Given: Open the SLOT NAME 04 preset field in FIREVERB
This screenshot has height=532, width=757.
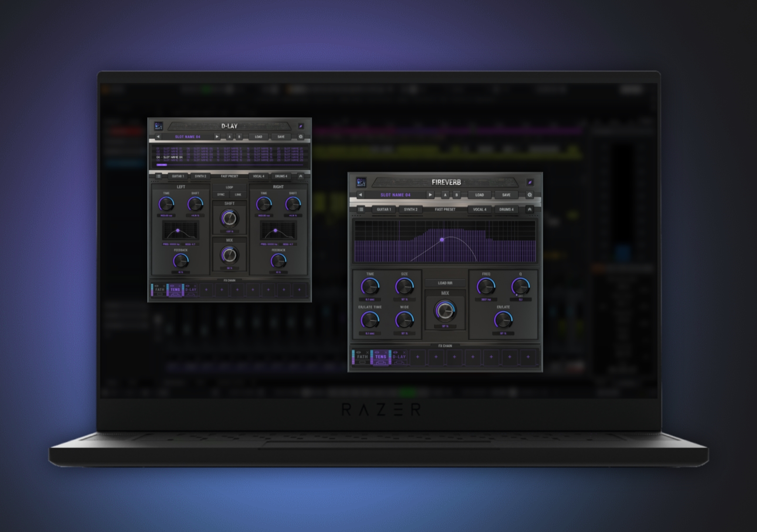Looking at the screenshot, I should tap(395, 195).
